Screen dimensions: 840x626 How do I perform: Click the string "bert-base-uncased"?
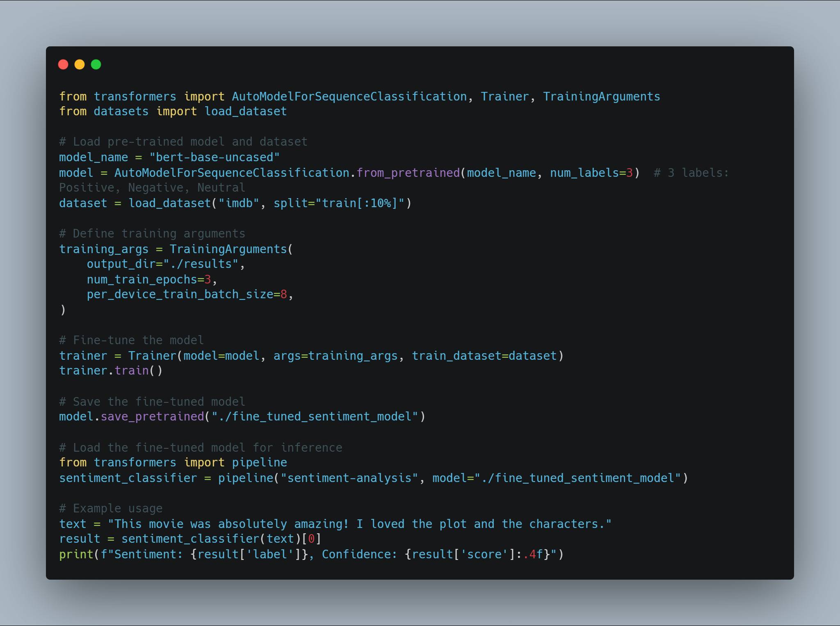click(x=214, y=158)
